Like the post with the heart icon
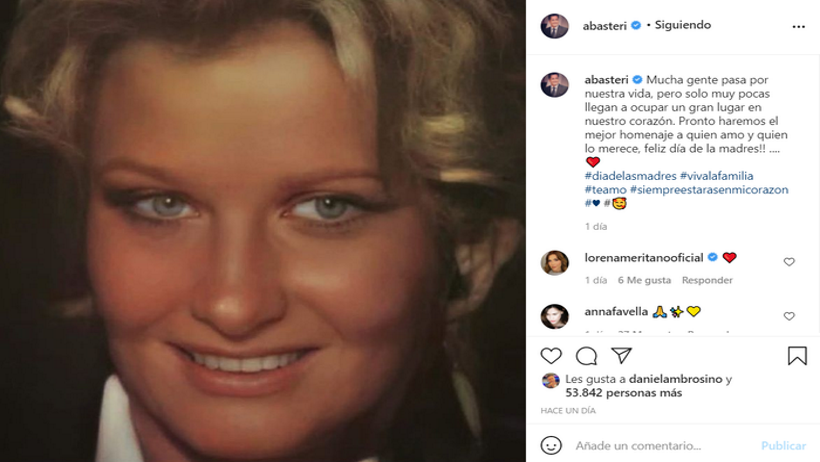This screenshot has width=820, height=462. coord(551,356)
